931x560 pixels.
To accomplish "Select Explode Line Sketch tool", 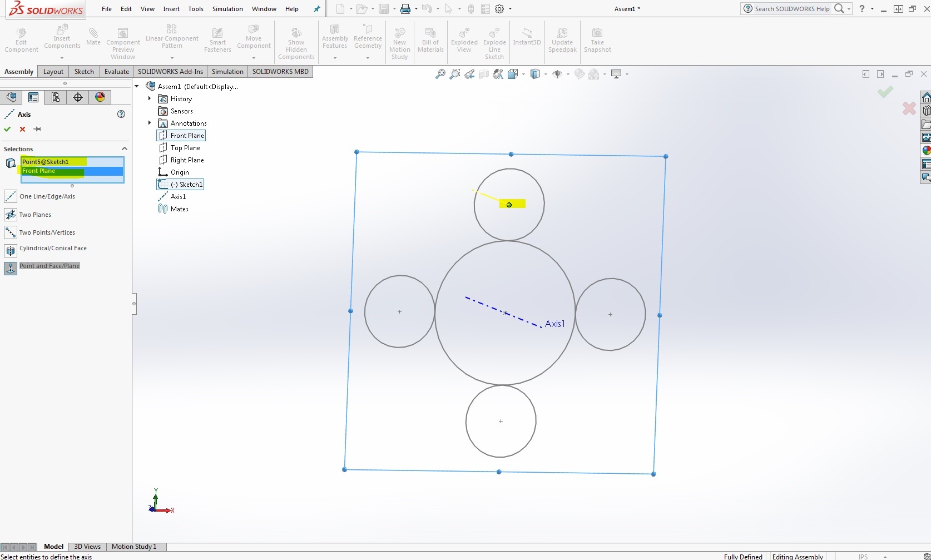I will click(494, 43).
